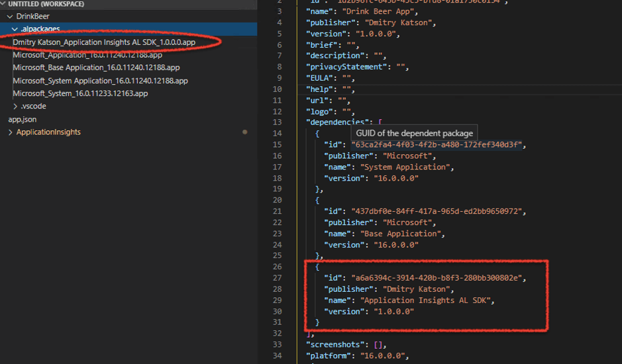Click the "Microsoft" publisher on line 22

point(407,222)
